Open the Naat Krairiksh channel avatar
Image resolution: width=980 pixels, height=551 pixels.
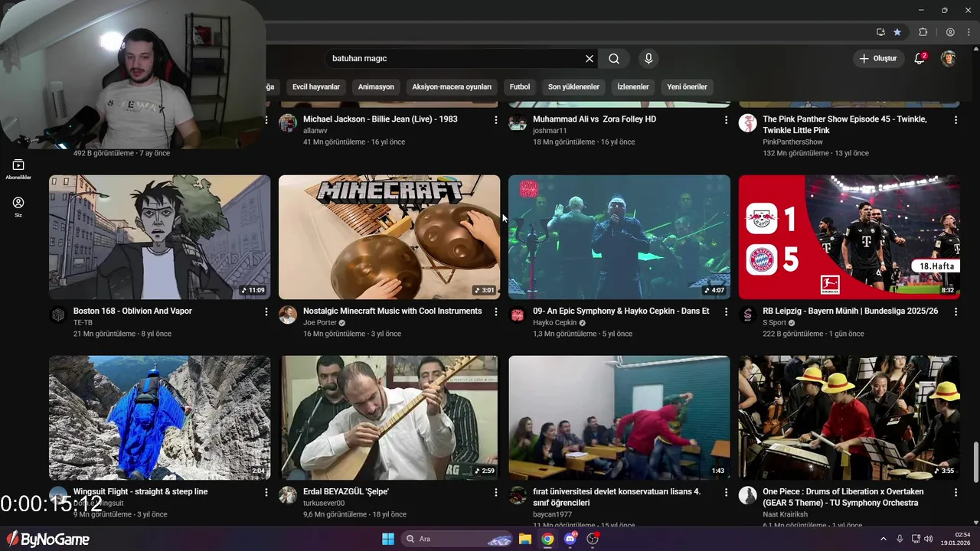pos(747,495)
